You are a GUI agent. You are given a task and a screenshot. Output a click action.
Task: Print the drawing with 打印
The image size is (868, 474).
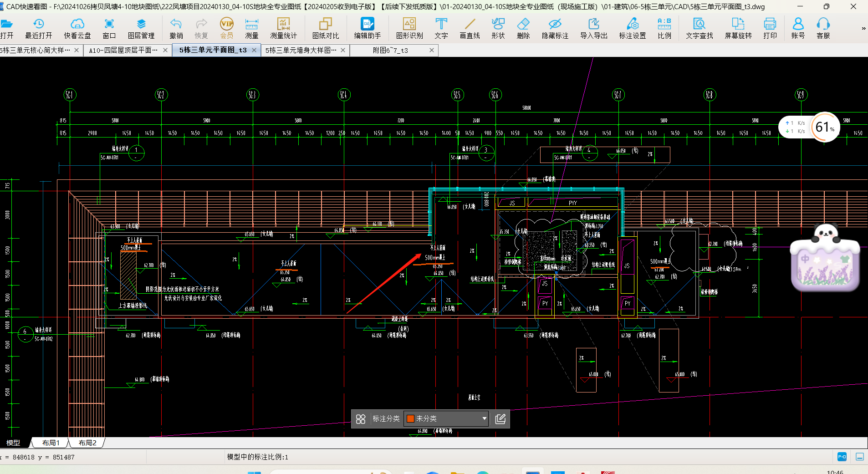(x=770, y=28)
